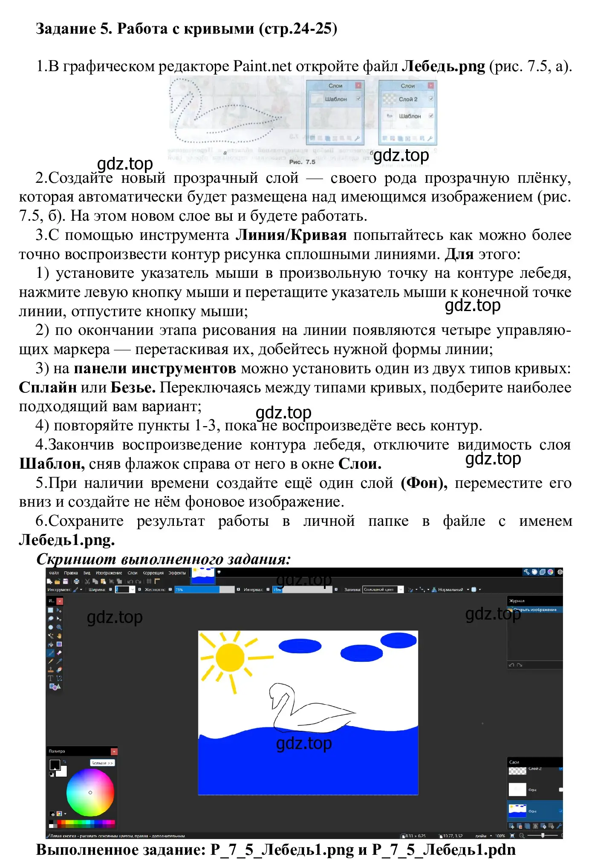Image resolution: width=612 pixels, height=868 pixels.
Task: Click the primary black color swatch
Action: click(x=55, y=765)
